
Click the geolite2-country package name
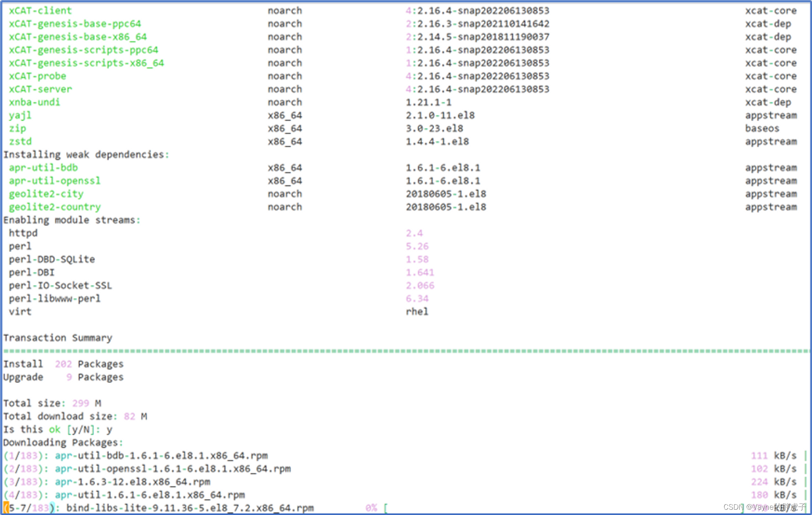pos(55,207)
